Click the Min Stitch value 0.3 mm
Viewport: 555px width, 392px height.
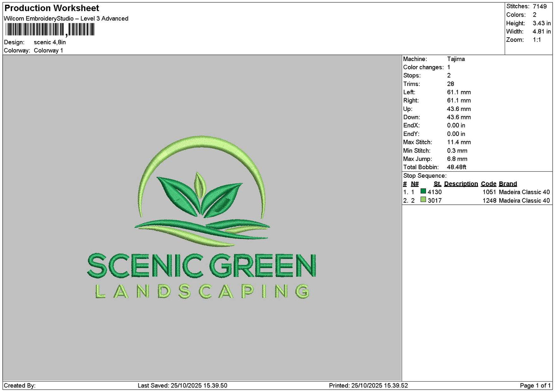pos(457,151)
